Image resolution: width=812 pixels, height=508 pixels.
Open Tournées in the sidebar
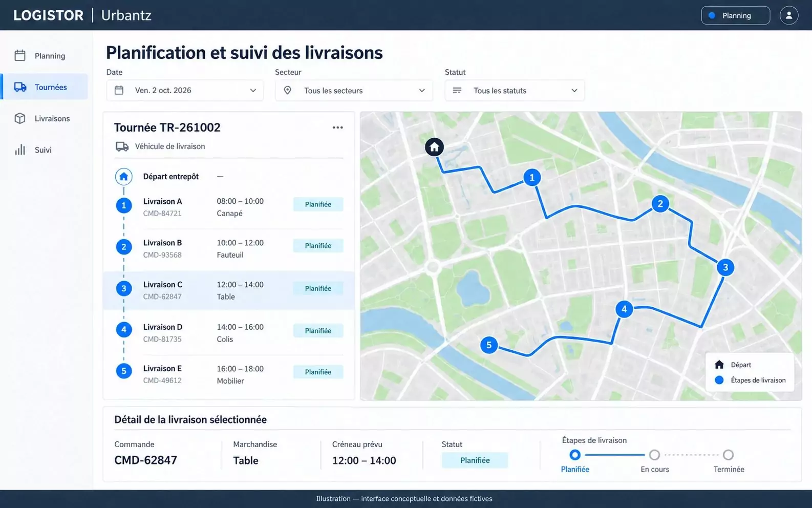point(44,87)
